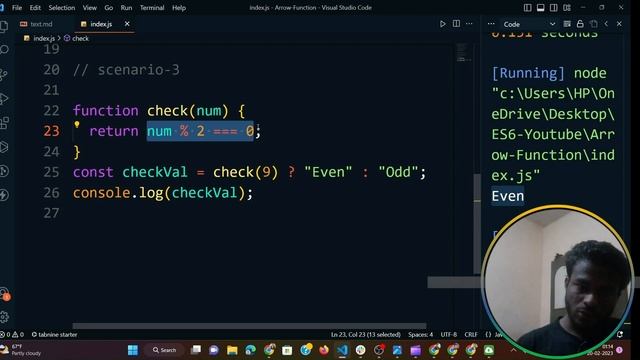Open File Explorer from taskbar
640x360 pixels.
pos(232,350)
